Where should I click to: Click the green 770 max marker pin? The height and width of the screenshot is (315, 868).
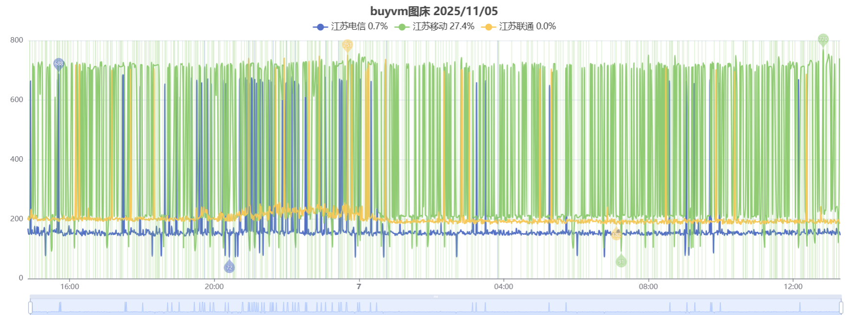(x=823, y=40)
